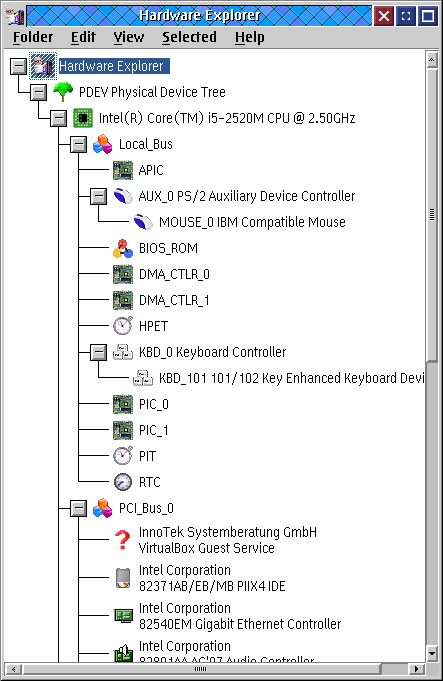Click the BIOS_ROM molecule icon
The width and height of the screenshot is (443, 681).
point(123,248)
